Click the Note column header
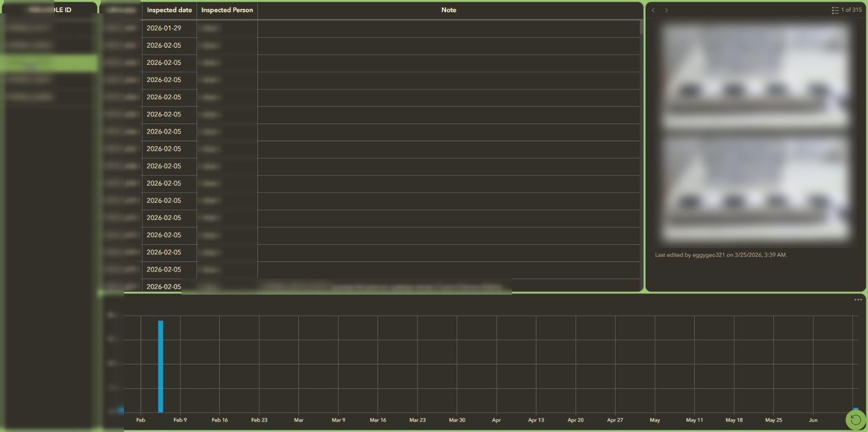The height and width of the screenshot is (432, 868). point(448,10)
